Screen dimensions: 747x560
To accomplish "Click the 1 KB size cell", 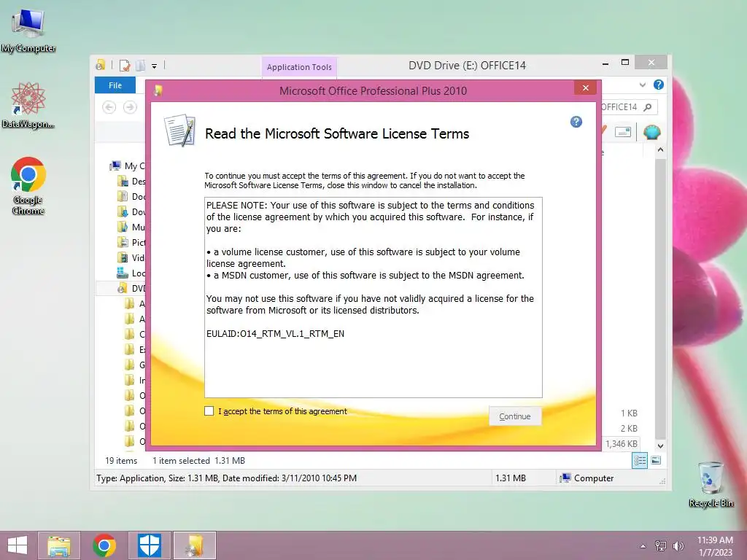I will (629, 413).
